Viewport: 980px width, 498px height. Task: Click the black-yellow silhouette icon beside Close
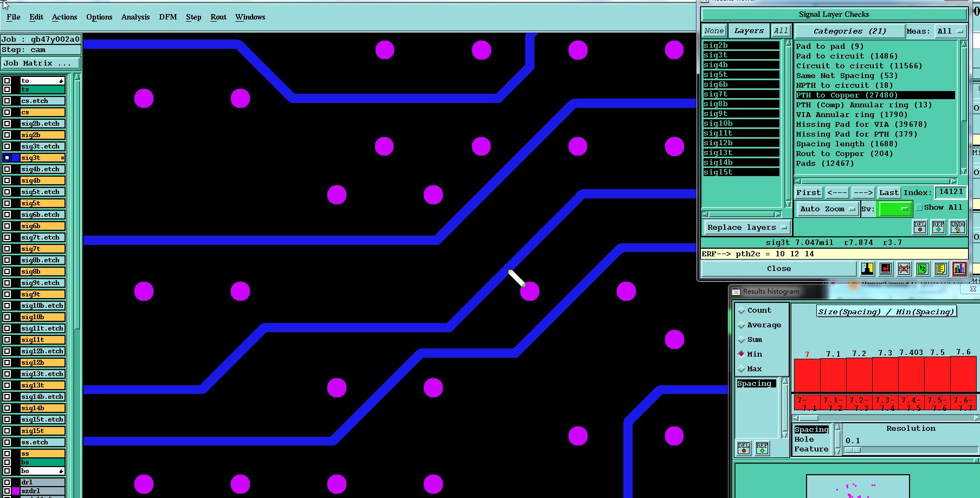[x=867, y=269]
